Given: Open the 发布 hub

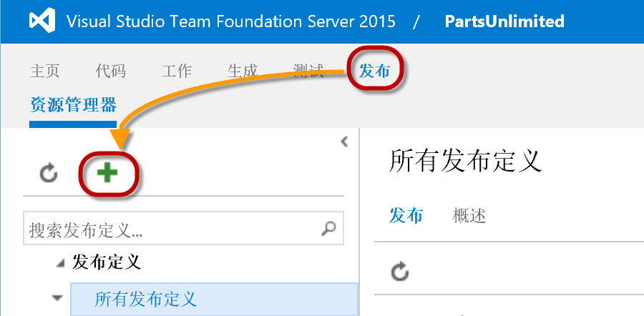Looking at the screenshot, I should [x=374, y=71].
